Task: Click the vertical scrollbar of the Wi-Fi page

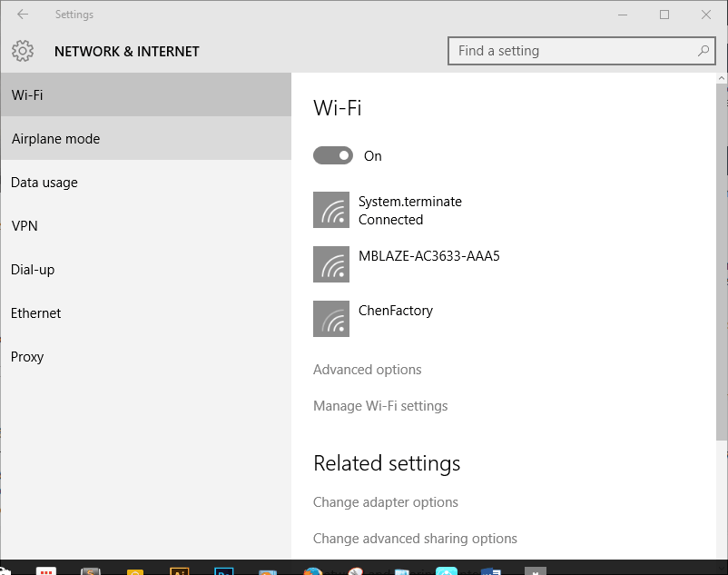Action: coord(722,273)
